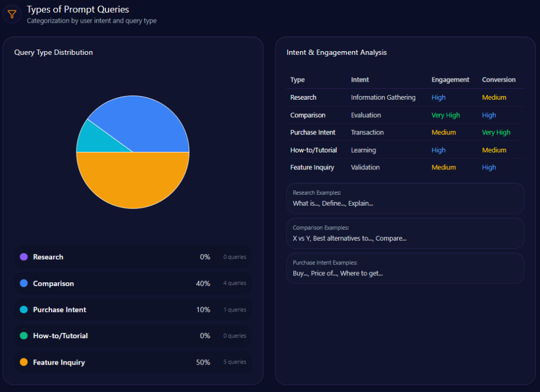Image resolution: width=540 pixels, height=392 pixels.
Task: Select the orange Feature Inquiry pie slice
Action: pos(133,180)
